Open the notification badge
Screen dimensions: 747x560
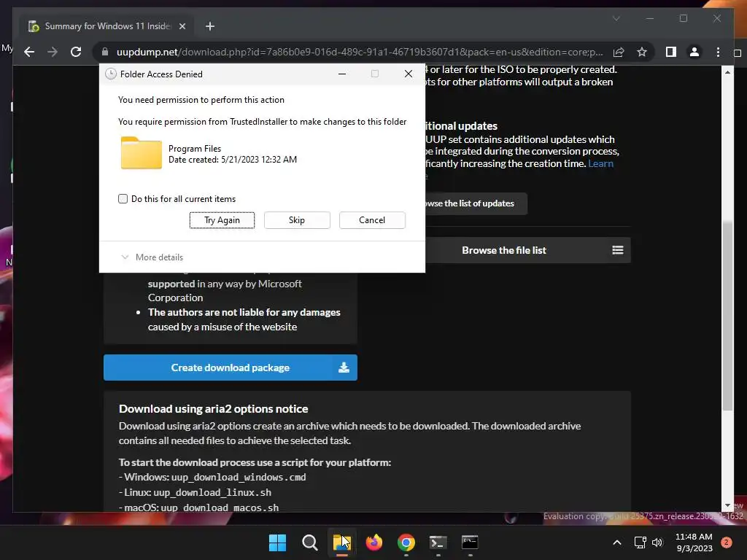tap(726, 542)
